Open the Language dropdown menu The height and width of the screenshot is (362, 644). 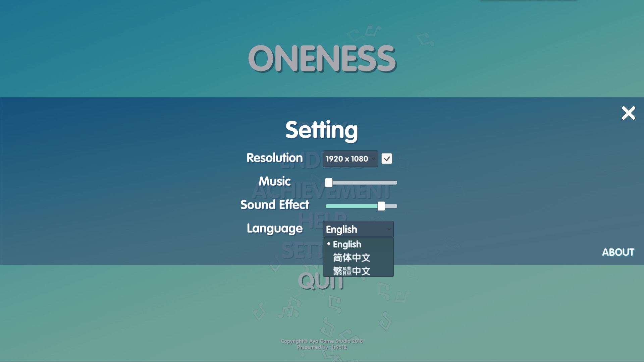[x=357, y=229]
